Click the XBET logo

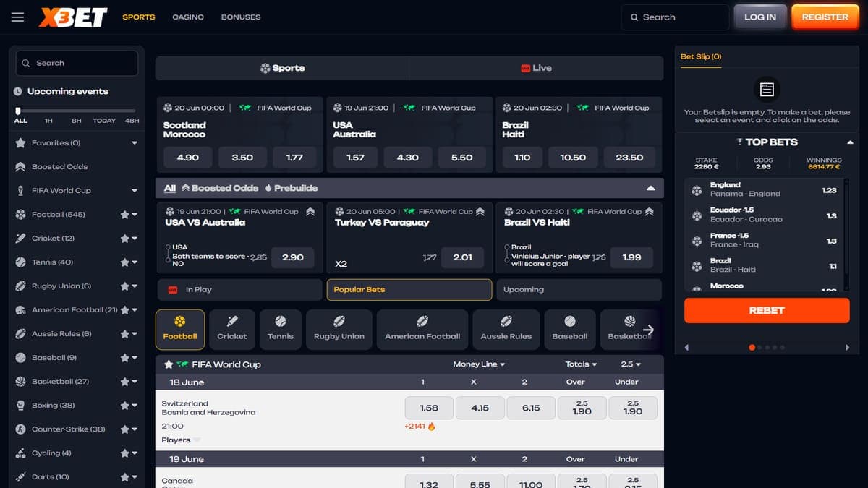click(x=73, y=17)
